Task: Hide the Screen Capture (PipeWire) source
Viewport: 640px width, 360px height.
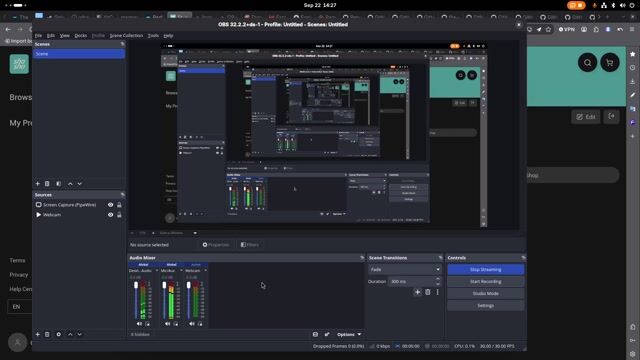Action: [110, 205]
